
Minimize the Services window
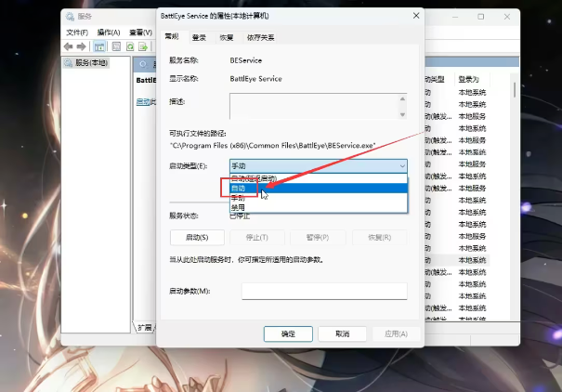coord(455,17)
